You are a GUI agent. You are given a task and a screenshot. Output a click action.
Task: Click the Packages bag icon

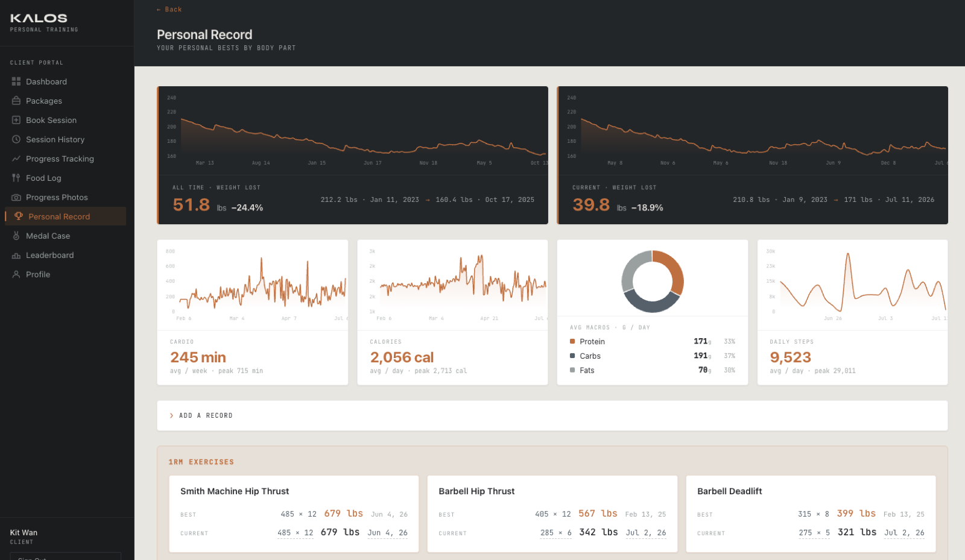(x=16, y=101)
